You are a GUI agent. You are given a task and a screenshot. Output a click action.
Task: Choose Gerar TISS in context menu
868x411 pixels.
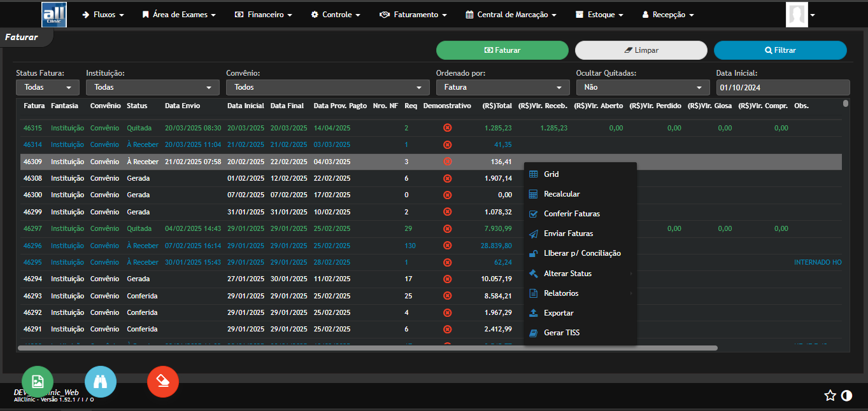[562, 333]
